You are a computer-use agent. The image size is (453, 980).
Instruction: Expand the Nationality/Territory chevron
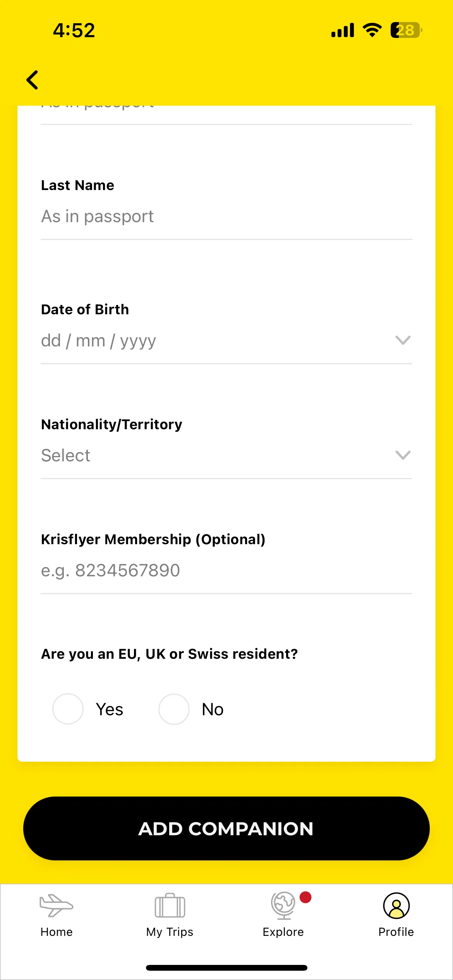(x=403, y=455)
